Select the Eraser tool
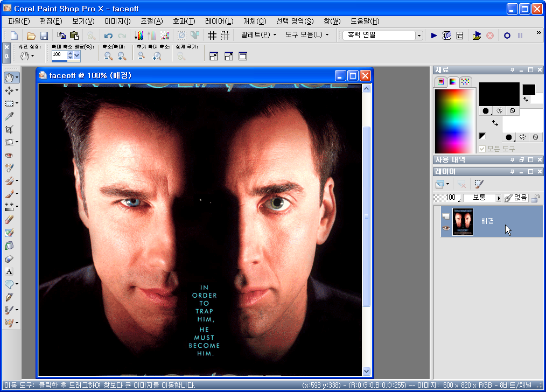The image size is (546, 392). coord(9,220)
